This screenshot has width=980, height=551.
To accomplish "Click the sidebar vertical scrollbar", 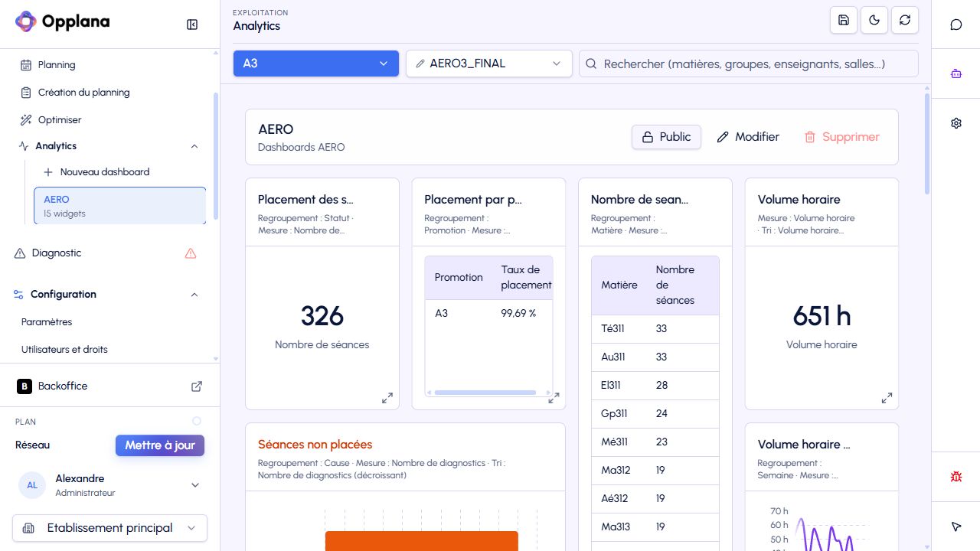I will tap(216, 156).
